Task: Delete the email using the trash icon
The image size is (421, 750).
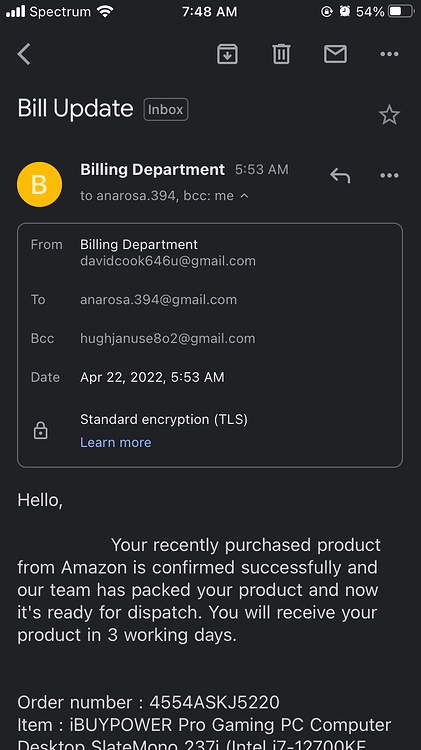Action: coord(281,54)
